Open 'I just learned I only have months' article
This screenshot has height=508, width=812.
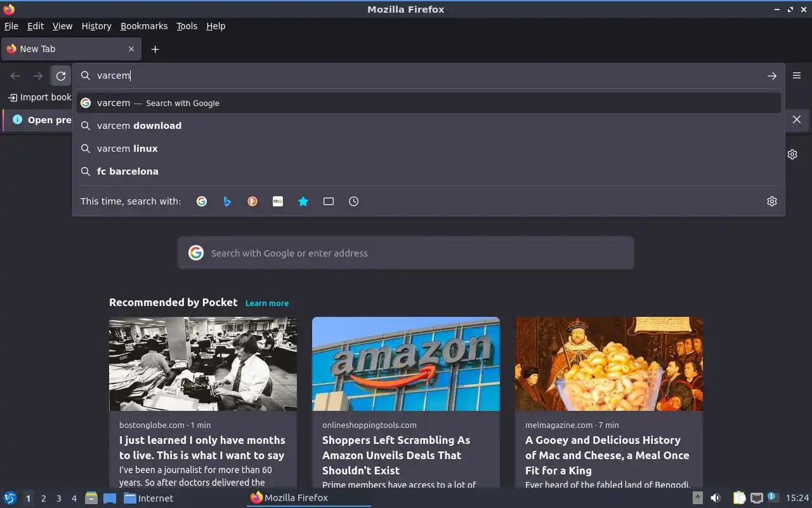[x=202, y=448]
